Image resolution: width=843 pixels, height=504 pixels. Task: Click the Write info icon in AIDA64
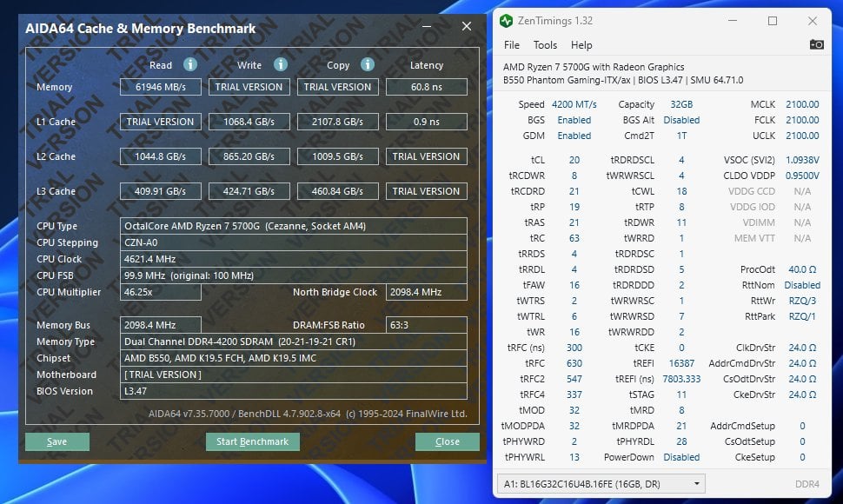[280, 64]
